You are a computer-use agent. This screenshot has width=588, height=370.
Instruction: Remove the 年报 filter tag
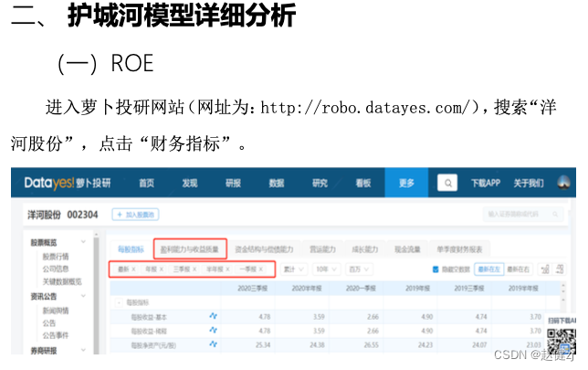[162, 270]
